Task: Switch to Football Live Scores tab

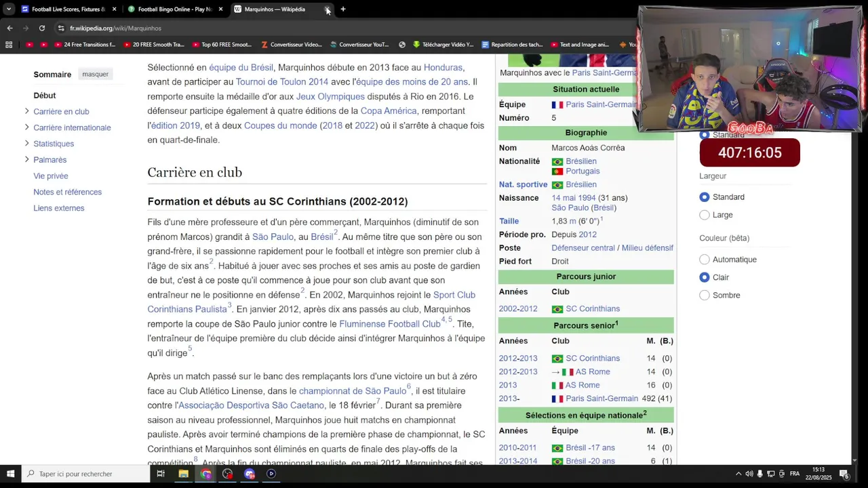Action: (68, 9)
